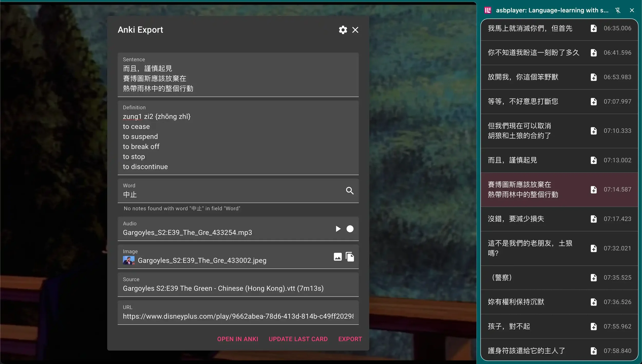
Task: Select subtitle 孩子，對不起
Action: click(x=509, y=326)
